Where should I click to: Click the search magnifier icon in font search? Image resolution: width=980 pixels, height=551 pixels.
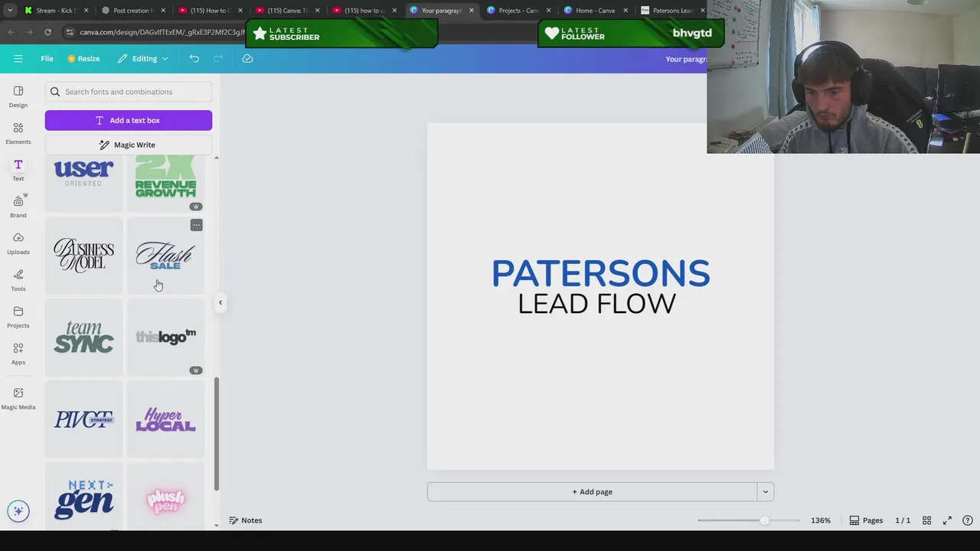pos(55,92)
